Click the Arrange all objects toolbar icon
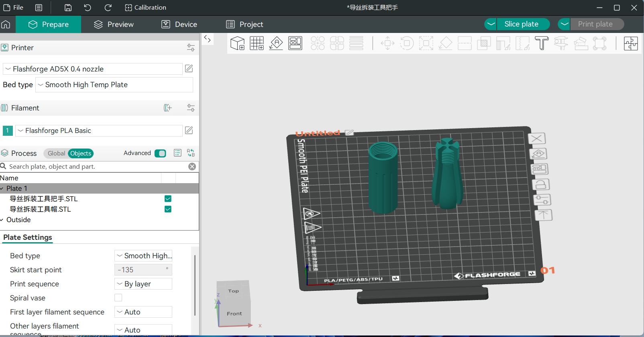The image size is (644, 337). point(295,43)
